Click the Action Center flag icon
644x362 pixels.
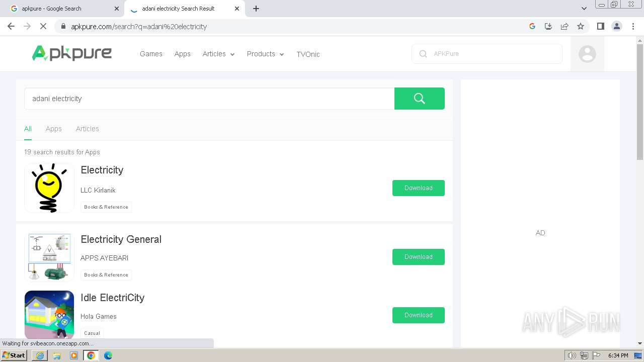coord(595,355)
